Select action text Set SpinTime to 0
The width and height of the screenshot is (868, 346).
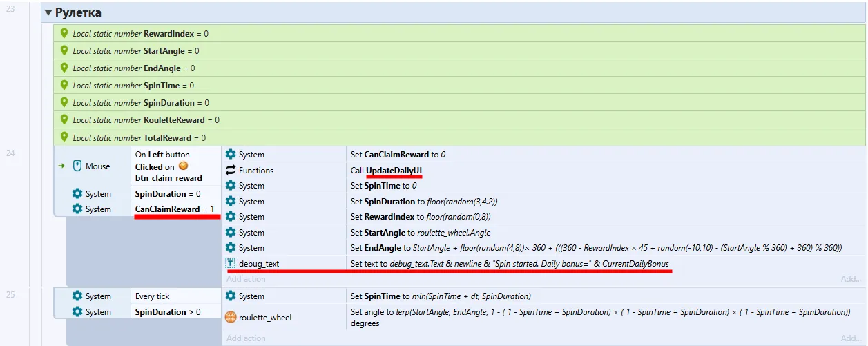pos(383,185)
